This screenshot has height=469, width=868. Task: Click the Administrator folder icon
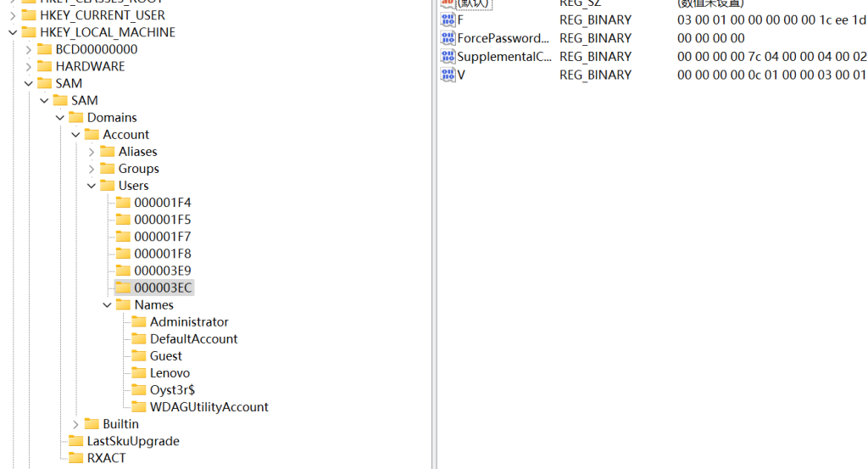click(139, 322)
